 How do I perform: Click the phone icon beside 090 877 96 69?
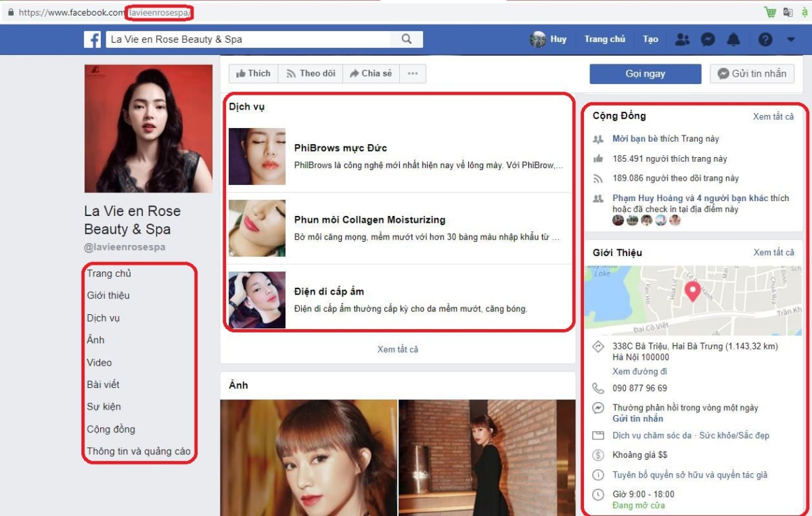[598, 389]
